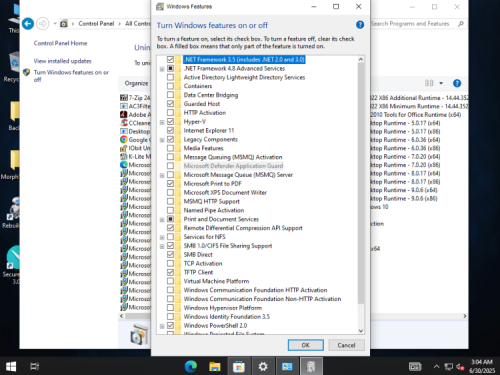The height and width of the screenshot is (375, 500).
Task: Enable Virtual Machine Platform checkbox
Action: pyautogui.click(x=170, y=281)
